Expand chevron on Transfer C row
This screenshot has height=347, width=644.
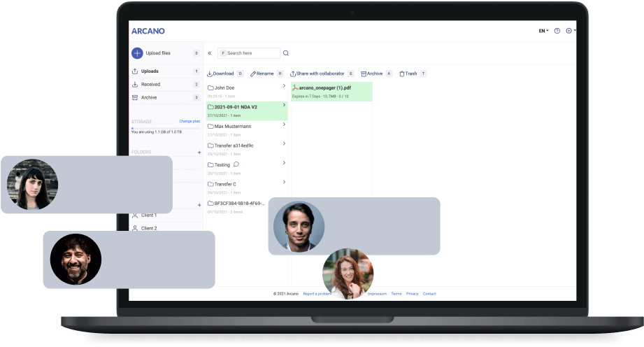coord(284,182)
